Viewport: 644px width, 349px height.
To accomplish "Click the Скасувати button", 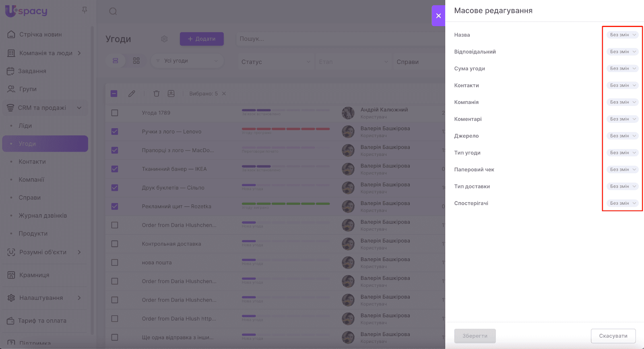I will click(x=613, y=336).
